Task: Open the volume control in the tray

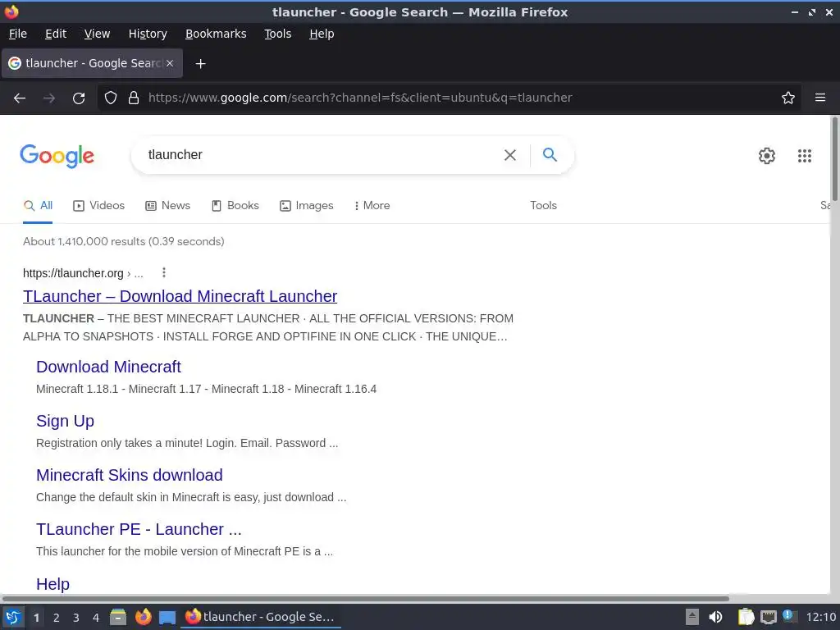Action: point(715,617)
